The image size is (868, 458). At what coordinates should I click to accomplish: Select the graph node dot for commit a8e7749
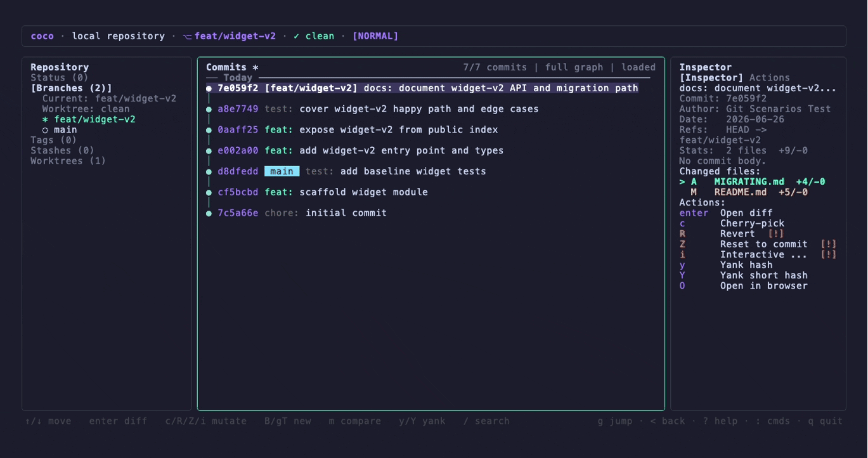(209, 109)
